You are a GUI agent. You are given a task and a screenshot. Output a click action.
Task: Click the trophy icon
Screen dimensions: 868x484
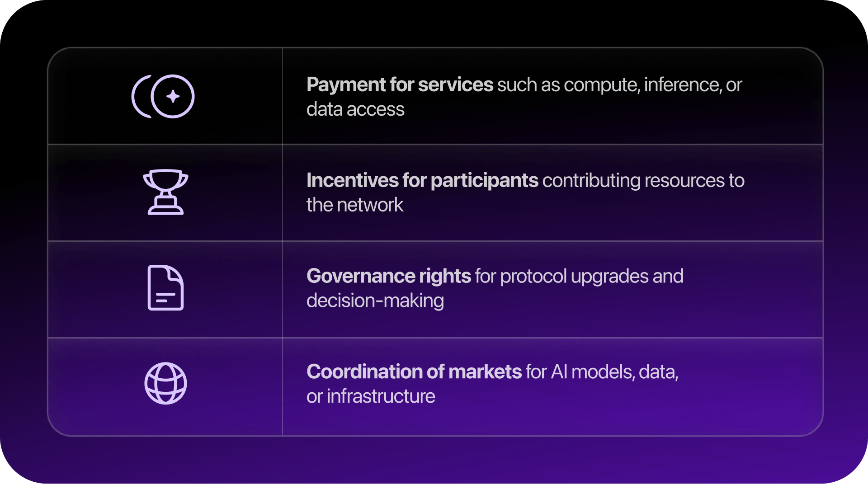(x=165, y=192)
